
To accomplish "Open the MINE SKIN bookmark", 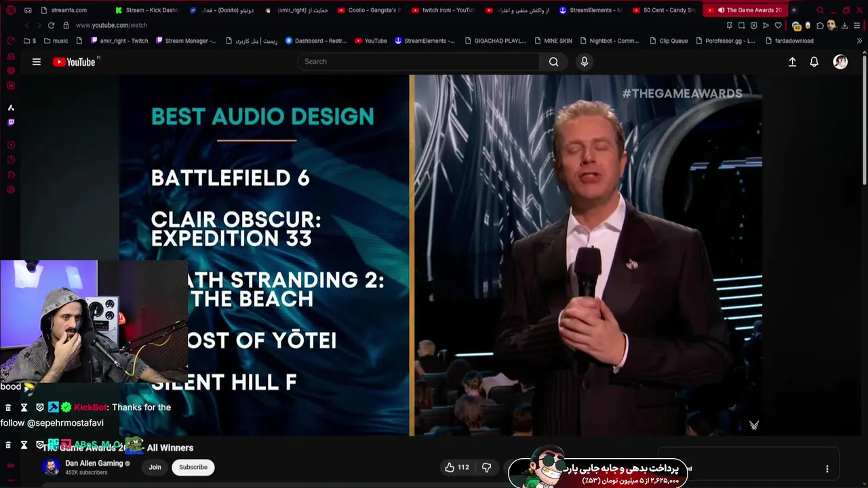I will click(x=553, y=41).
